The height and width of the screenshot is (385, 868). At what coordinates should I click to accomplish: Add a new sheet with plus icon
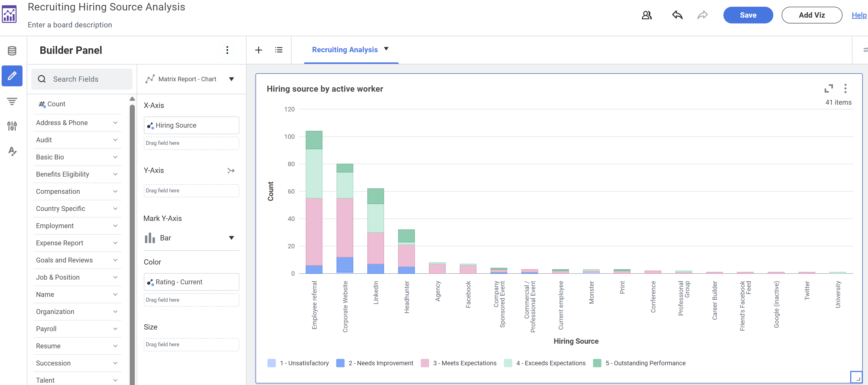point(259,50)
